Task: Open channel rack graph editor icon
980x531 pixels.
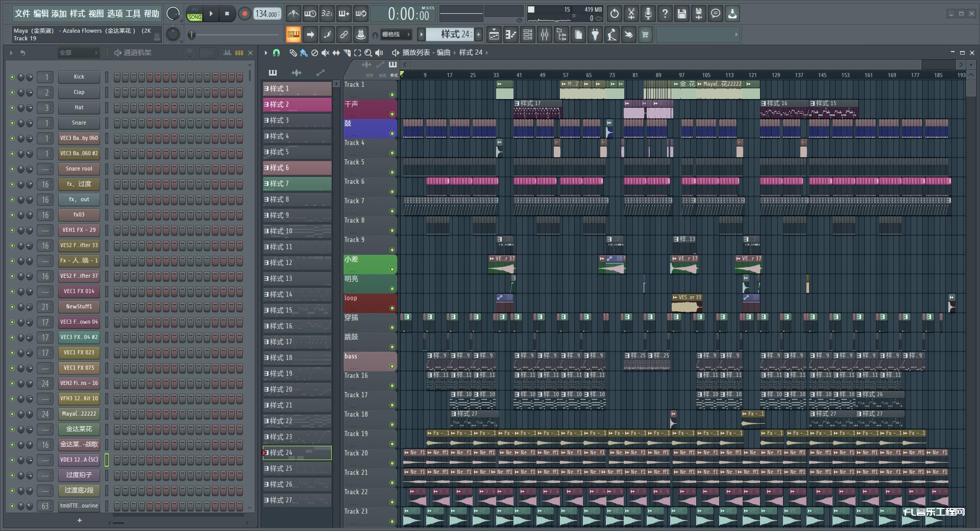Action: (227, 53)
